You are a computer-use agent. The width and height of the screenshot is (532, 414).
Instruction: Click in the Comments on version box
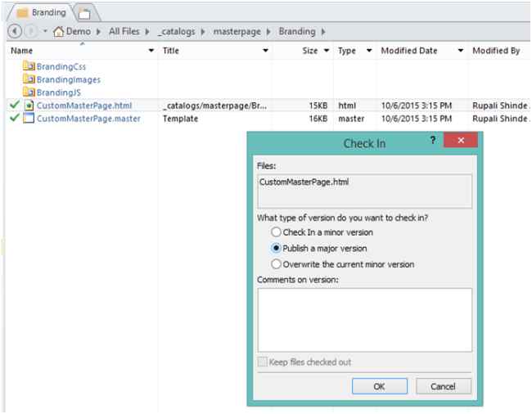coord(365,320)
